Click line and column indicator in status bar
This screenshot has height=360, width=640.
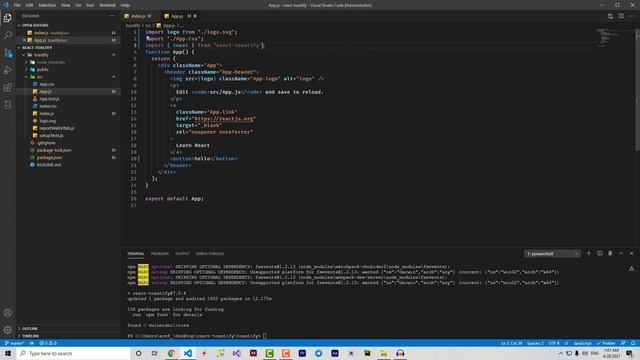(511, 343)
